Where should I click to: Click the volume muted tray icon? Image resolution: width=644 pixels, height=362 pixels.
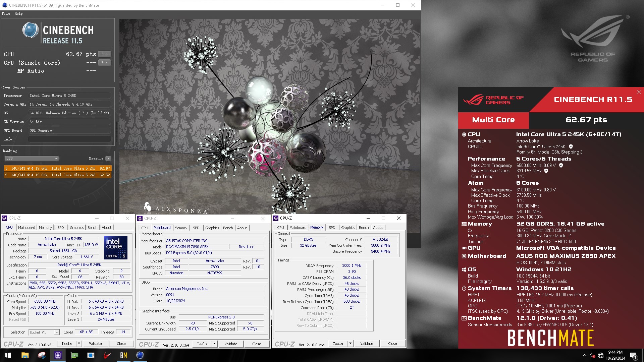coord(592,356)
